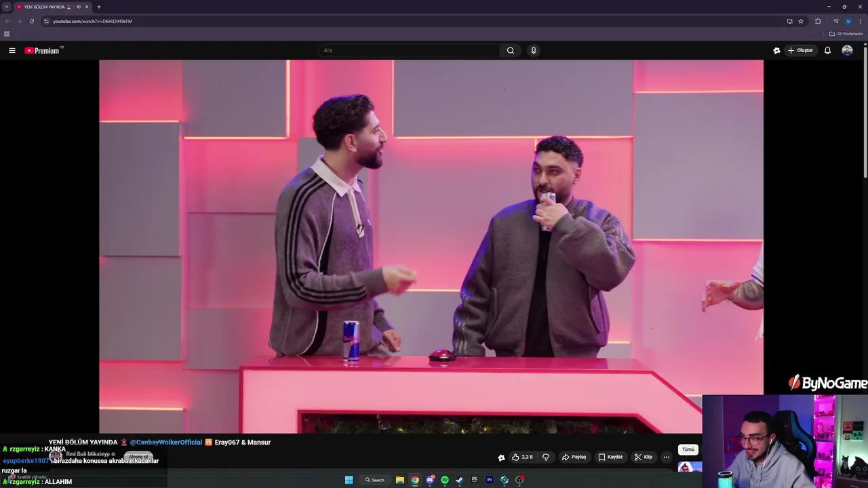
Task: Click the @CanbayWolkerOfficial channel link
Action: [166, 442]
